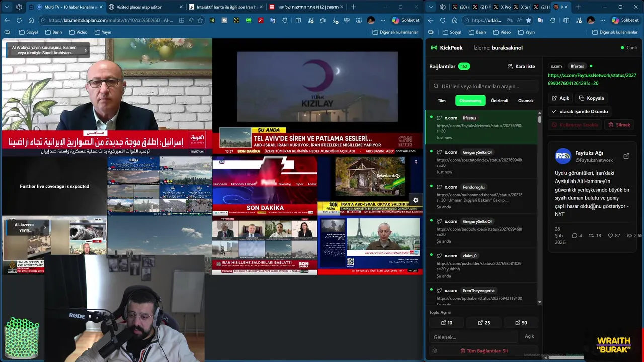Open the left browser's three-dot settings menu
Image resolution: width=644 pixels, height=362 pixels.
click(x=383, y=20)
